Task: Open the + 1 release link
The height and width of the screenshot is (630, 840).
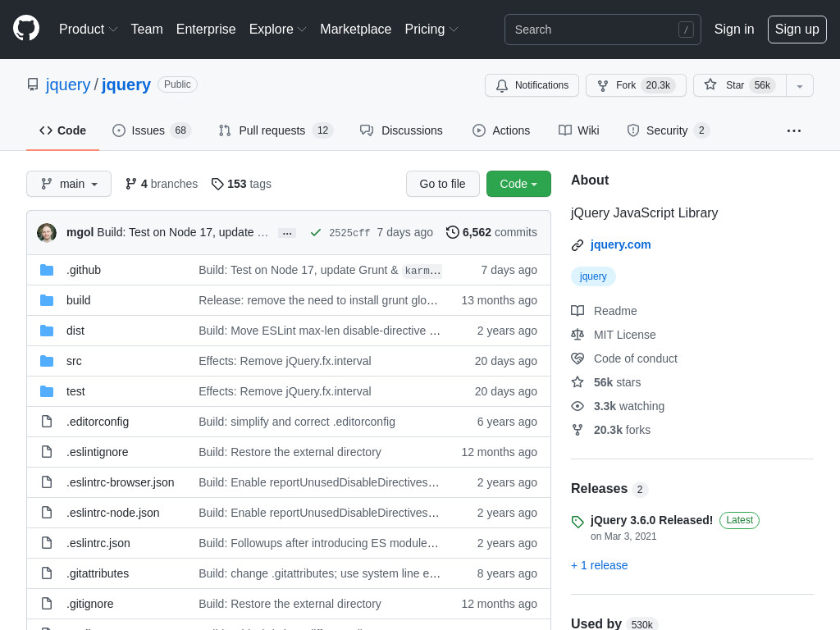Action: (600, 565)
